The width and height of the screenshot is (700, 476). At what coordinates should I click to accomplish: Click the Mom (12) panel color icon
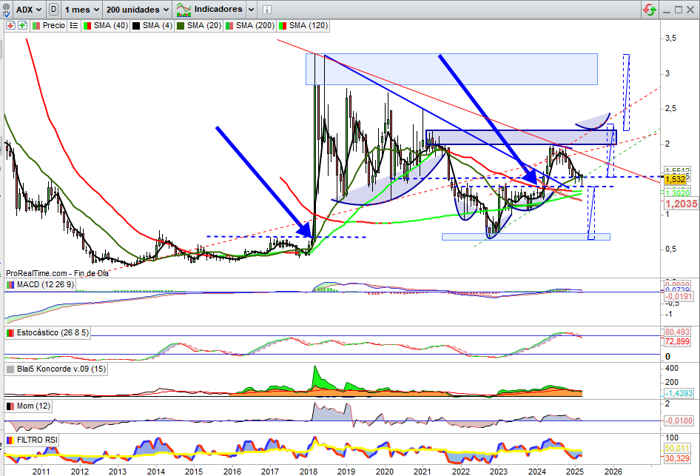pyautogui.click(x=10, y=406)
